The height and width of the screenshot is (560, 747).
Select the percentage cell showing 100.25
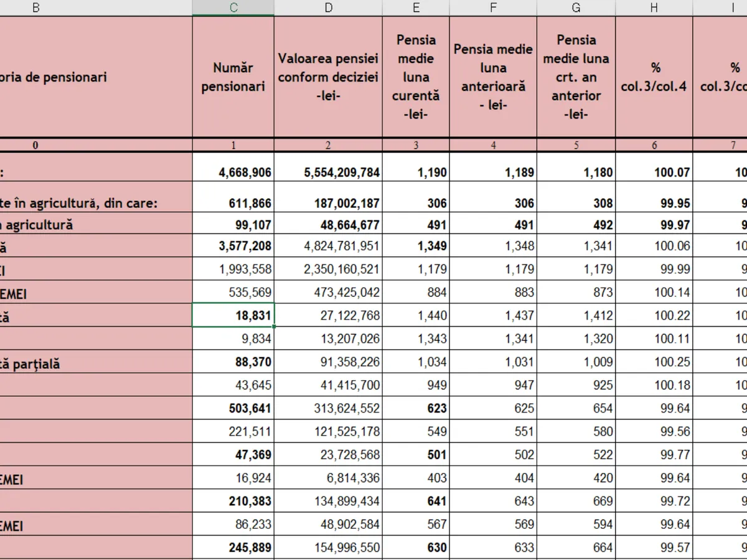pyautogui.click(x=654, y=362)
